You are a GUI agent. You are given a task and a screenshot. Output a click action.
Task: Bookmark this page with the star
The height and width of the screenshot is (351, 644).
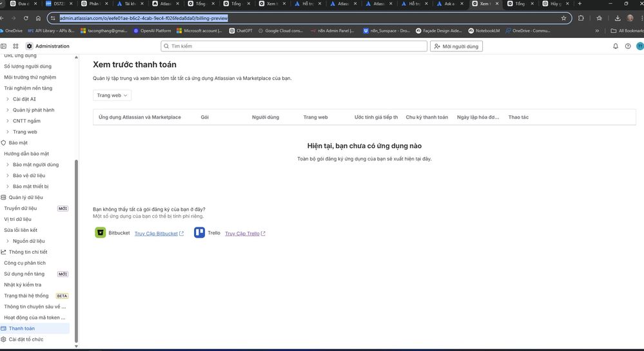[x=563, y=18]
